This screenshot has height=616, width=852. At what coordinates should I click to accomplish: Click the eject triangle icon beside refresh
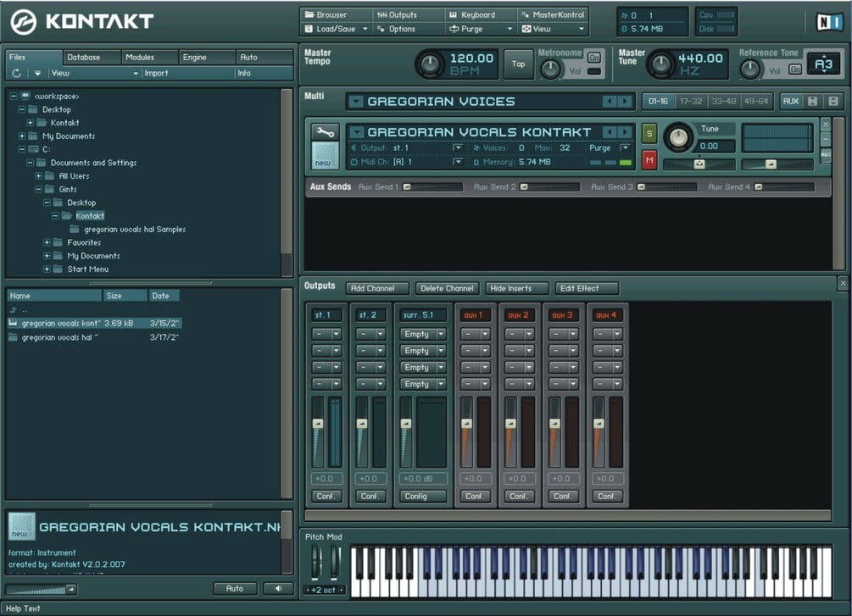37,73
